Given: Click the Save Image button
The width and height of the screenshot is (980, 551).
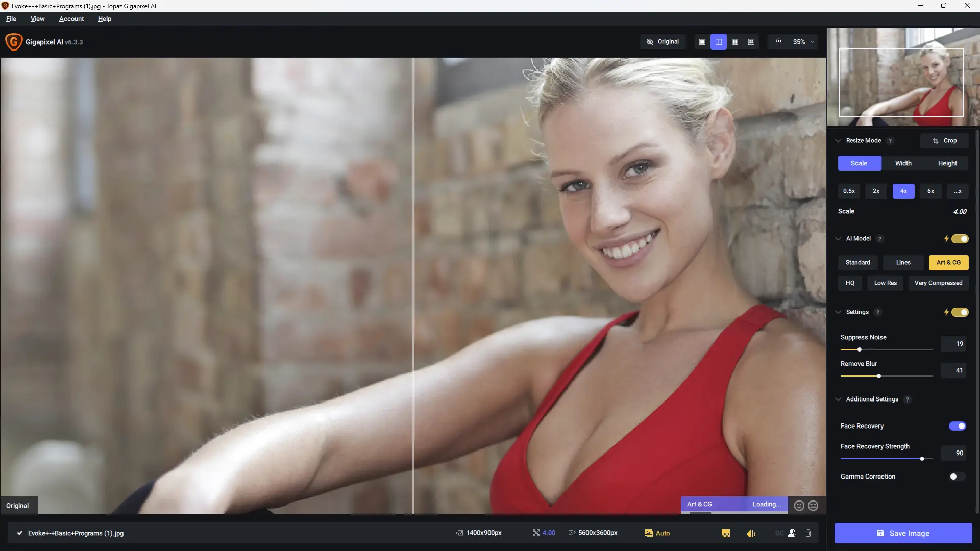Looking at the screenshot, I should pyautogui.click(x=903, y=533).
